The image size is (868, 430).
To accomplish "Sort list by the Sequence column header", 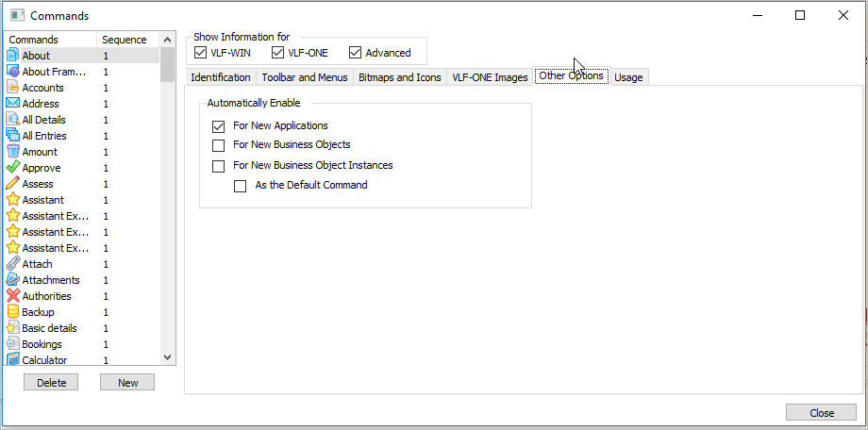I will (125, 40).
